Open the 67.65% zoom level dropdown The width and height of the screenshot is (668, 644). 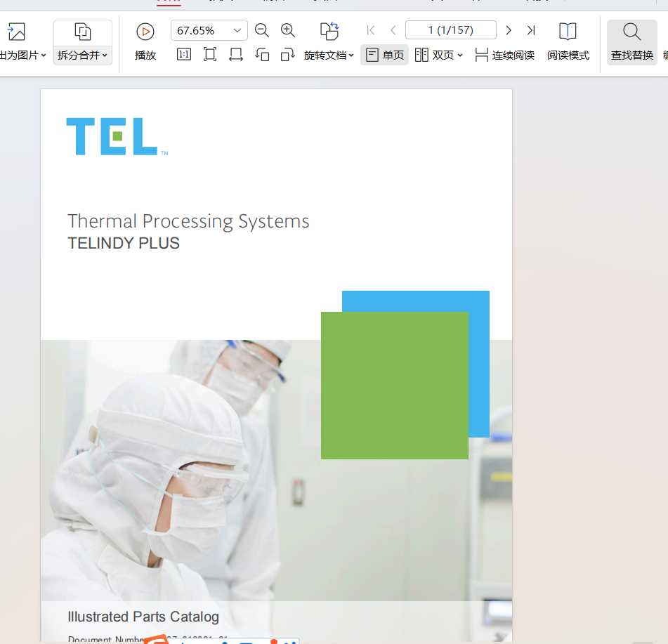(x=237, y=30)
